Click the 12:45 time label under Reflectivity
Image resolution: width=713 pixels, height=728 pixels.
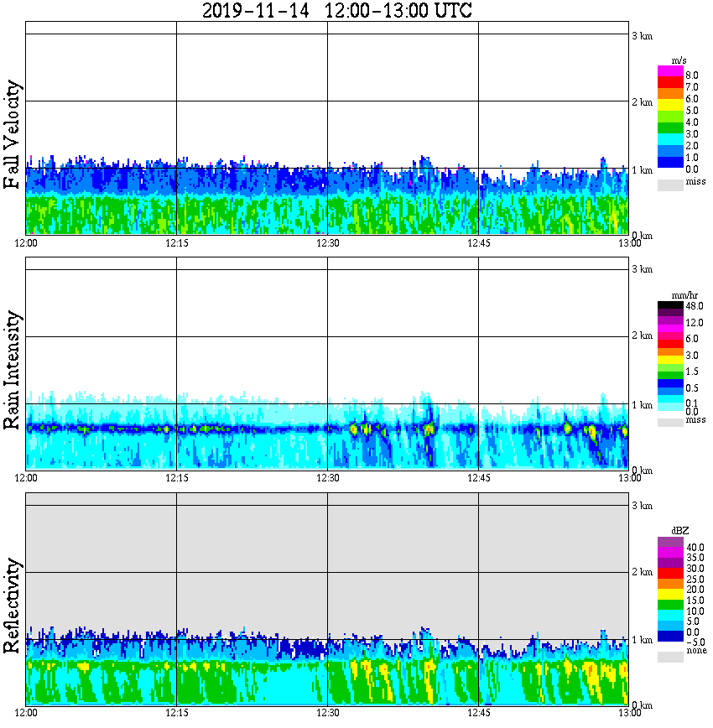coord(479,713)
